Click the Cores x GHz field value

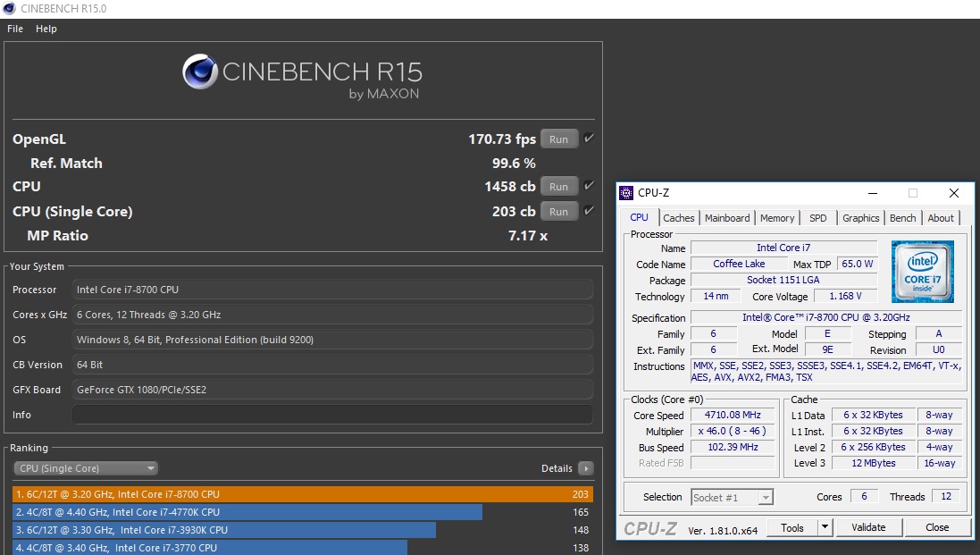332,315
